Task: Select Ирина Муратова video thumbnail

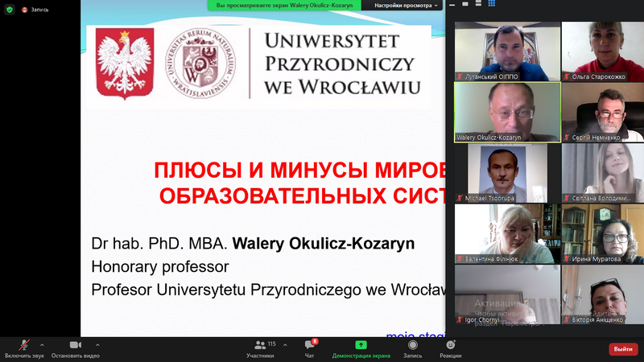Action: tap(602, 233)
